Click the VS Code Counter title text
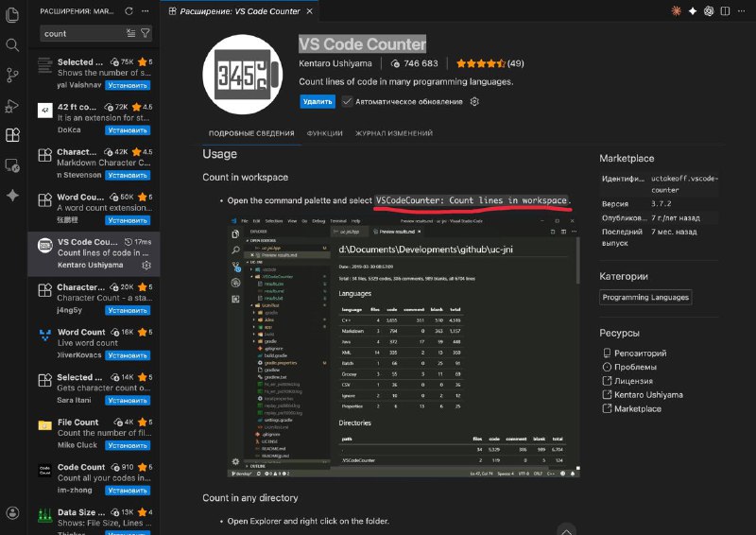Viewport: 756px width, 535px height. [x=362, y=44]
